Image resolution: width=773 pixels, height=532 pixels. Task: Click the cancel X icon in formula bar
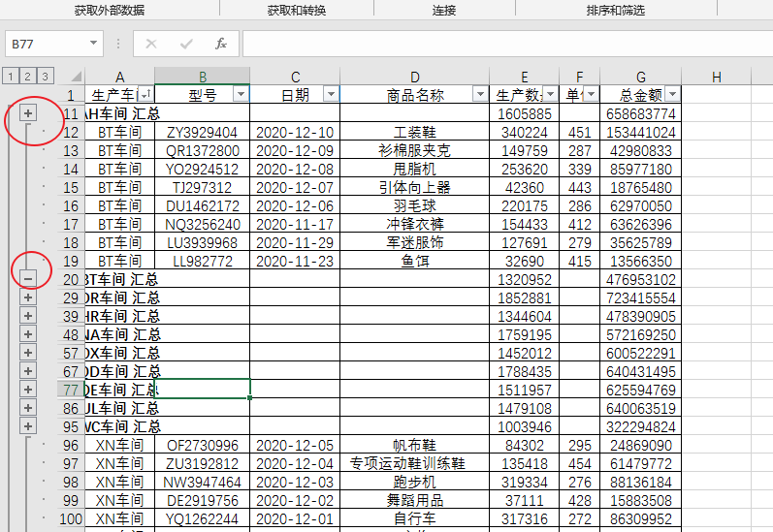pos(151,44)
